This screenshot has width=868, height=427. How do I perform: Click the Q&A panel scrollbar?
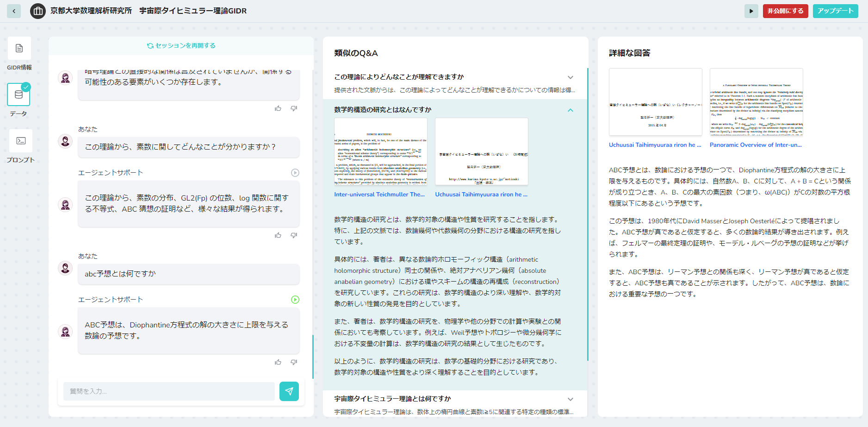pos(588,214)
